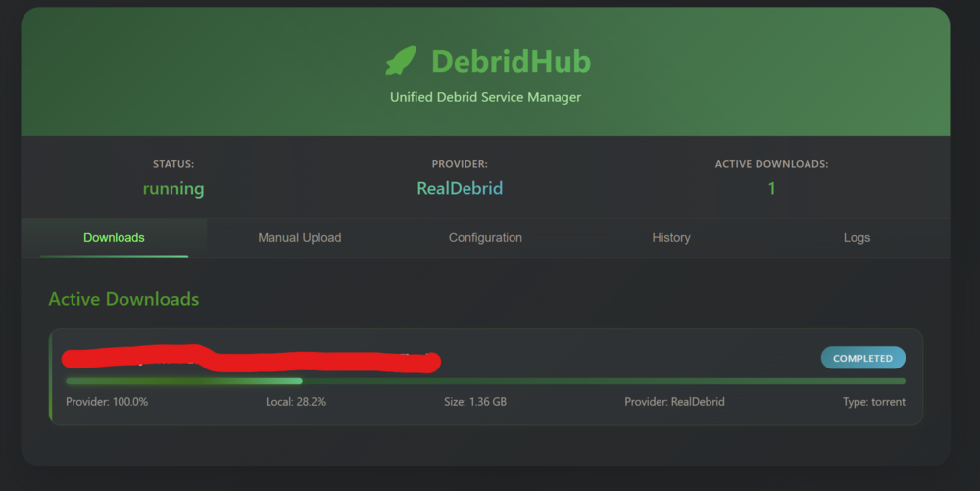The width and height of the screenshot is (980, 491).
Task: Click the redacted download item name
Action: pos(251,359)
